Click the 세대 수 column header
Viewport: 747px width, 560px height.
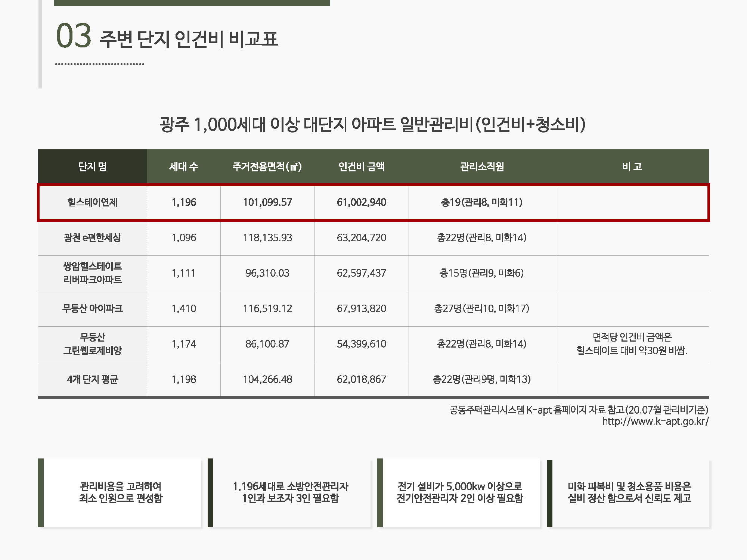tap(183, 167)
